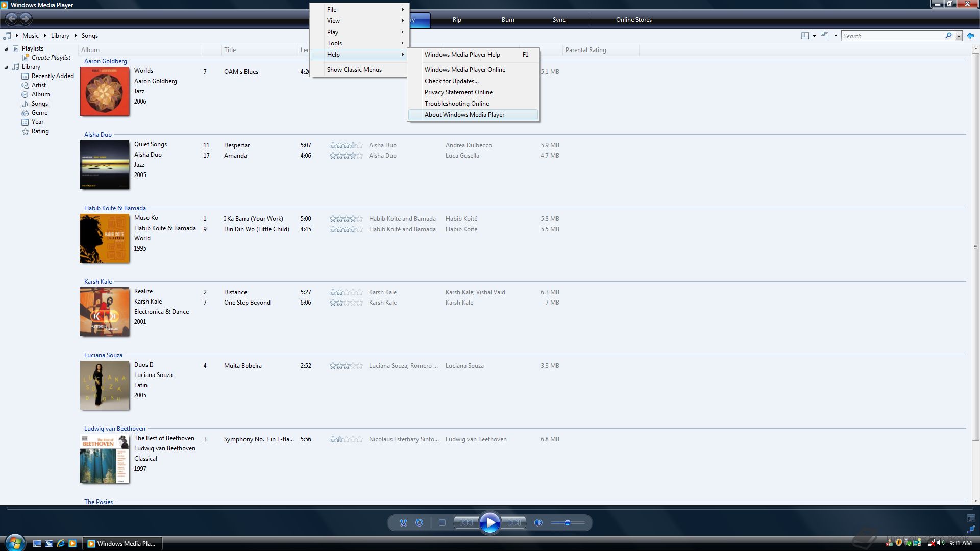Collapse the Playlists tree node

point(6,49)
